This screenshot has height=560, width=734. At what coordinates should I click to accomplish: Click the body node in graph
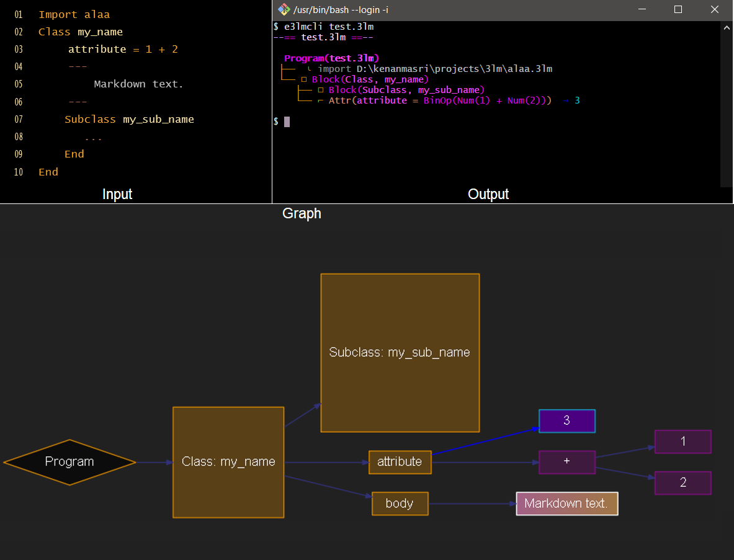400,504
